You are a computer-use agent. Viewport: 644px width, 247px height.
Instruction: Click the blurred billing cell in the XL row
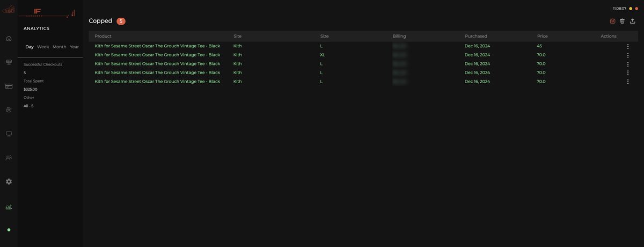[x=399, y=55]
